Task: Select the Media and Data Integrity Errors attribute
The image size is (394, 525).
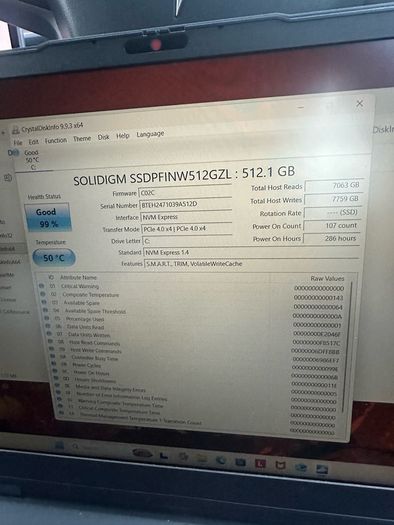Action: click(110, 388)
